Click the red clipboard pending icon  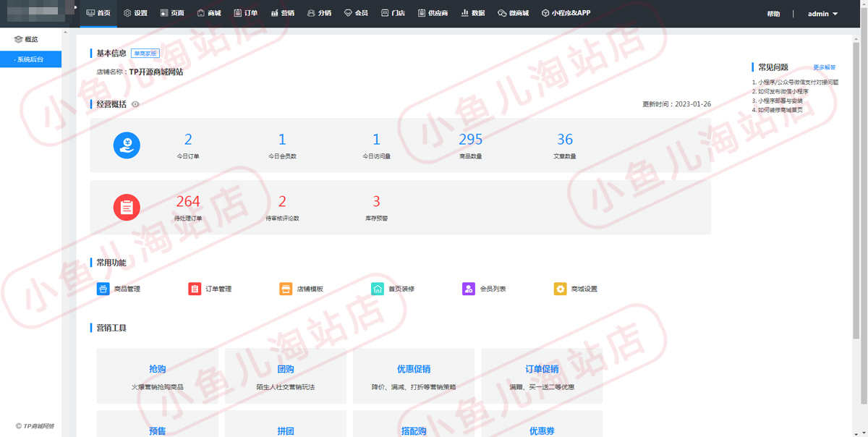click(127, 208)
